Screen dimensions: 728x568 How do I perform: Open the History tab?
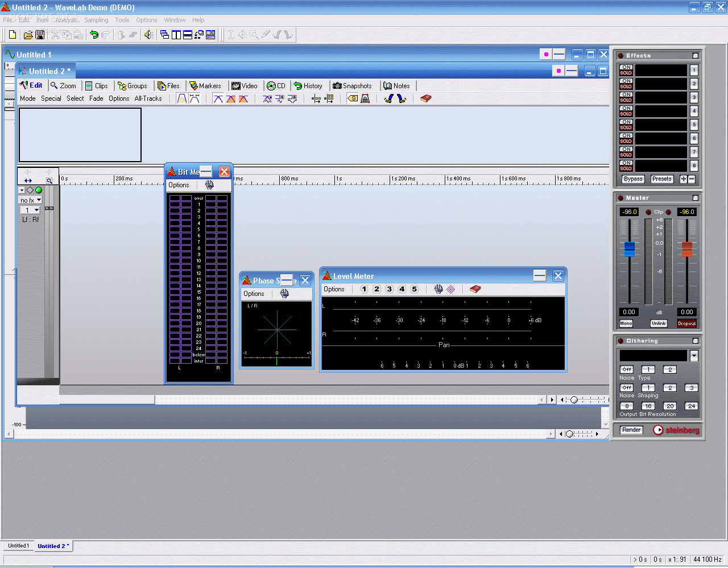click(308, 86)
